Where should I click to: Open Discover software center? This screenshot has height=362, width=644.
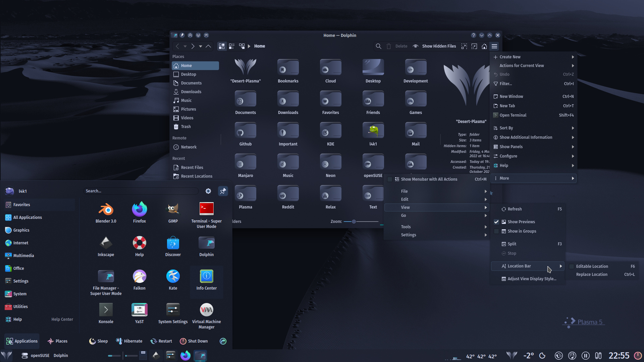[173, 246]
